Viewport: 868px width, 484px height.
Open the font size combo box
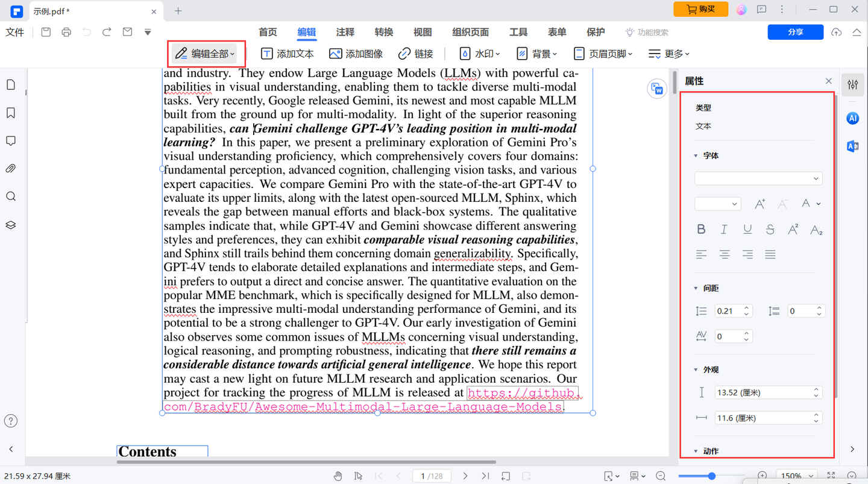[x=717, y=204]
